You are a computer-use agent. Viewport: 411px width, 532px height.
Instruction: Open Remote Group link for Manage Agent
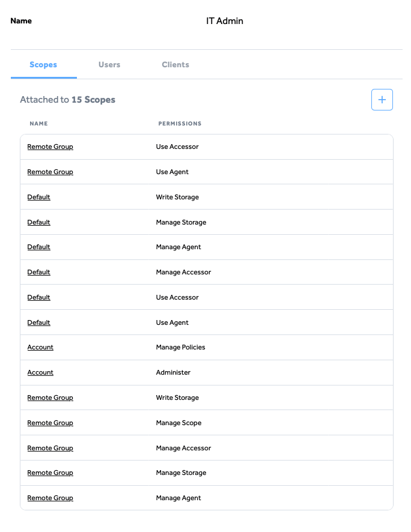coord(50,498)
